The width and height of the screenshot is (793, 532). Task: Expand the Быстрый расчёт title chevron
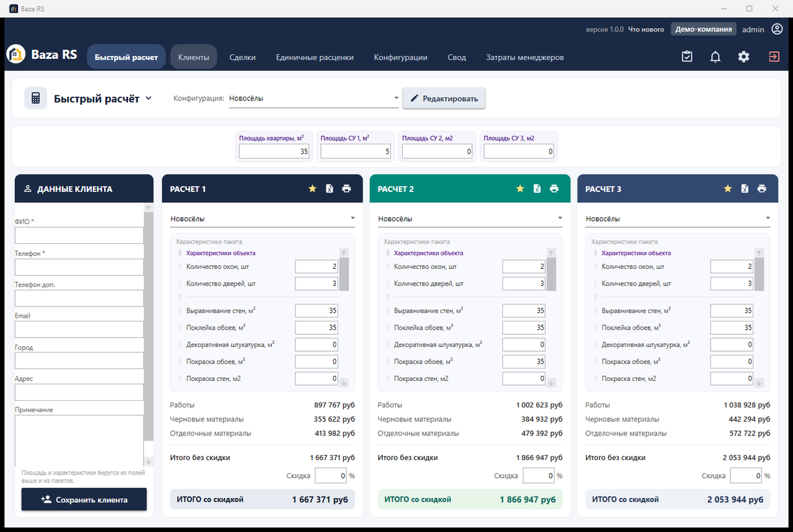tap(148, 98)
